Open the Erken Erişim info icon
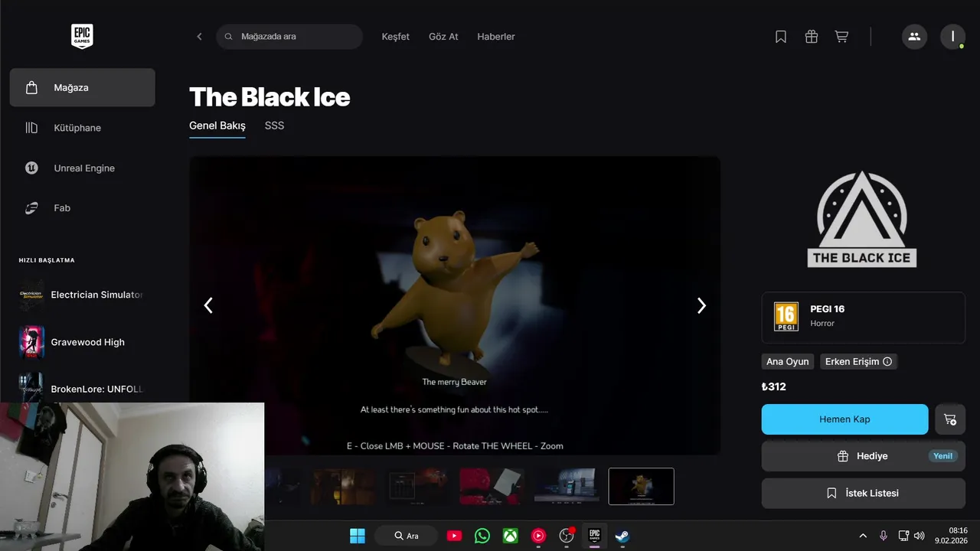The width and height of the screenshot is (980, 551). pos(887,362)
